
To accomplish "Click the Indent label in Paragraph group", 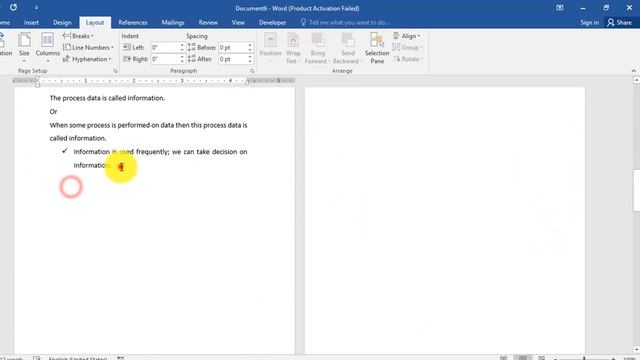I will pyautogui.click(x=130, y=36).
